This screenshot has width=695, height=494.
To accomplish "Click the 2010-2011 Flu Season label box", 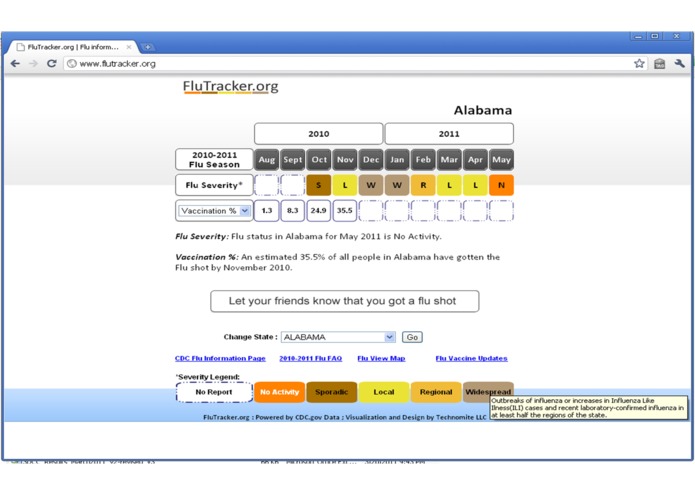I will [214, 159].
